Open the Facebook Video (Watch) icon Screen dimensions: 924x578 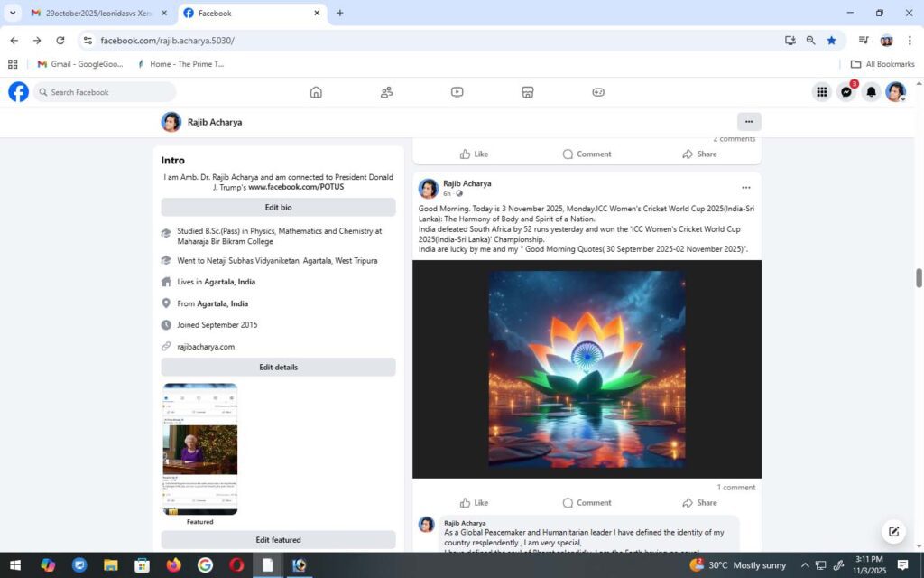pyautogui.click(x=457, y=92)
